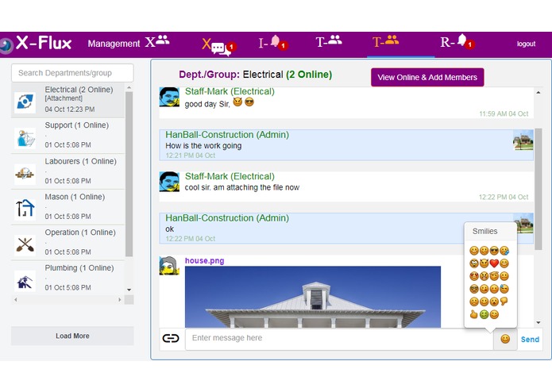Insert the green sick face smiley
Image resolution: width=552 pixels, height=392 pixels.
tap(484, 314)
